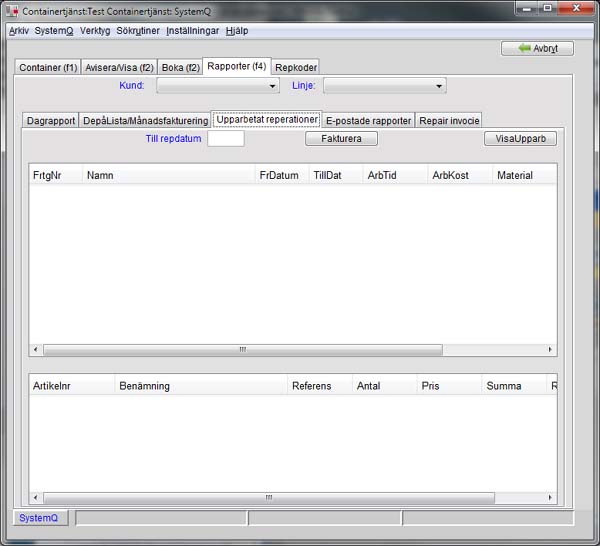Go to the Dagrapport sub-tab

(x=51, y=120)
